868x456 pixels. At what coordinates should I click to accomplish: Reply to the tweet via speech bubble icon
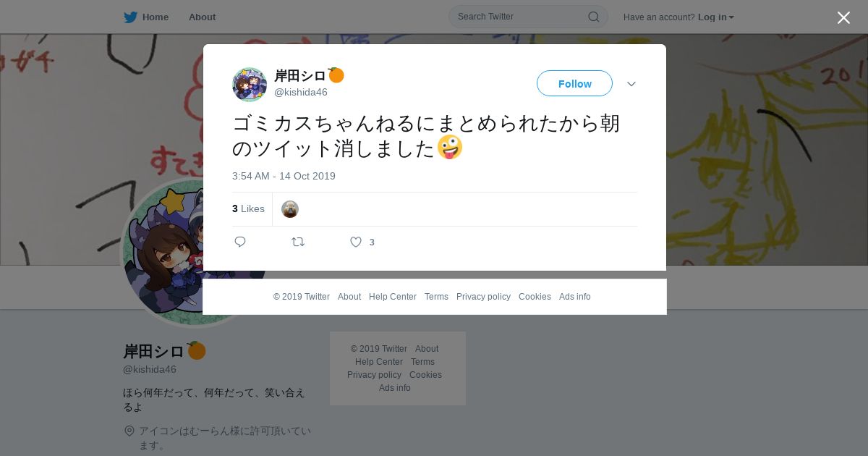point(240,242)
